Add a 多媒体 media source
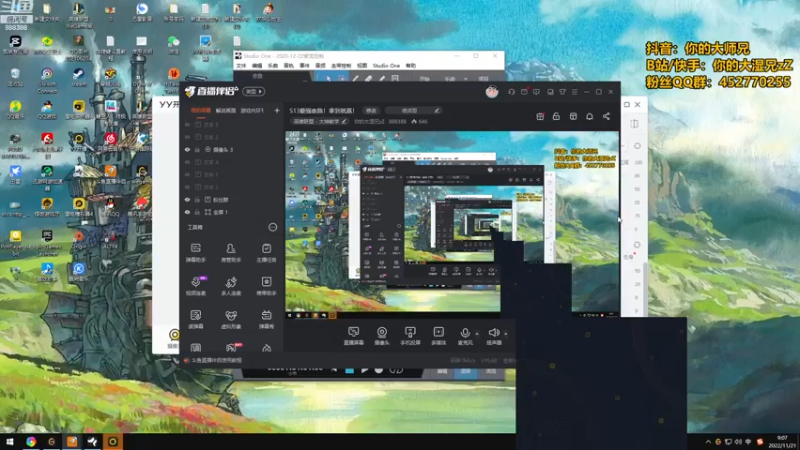This screenshot has width=800, height=450. click(x=438, y=336)
